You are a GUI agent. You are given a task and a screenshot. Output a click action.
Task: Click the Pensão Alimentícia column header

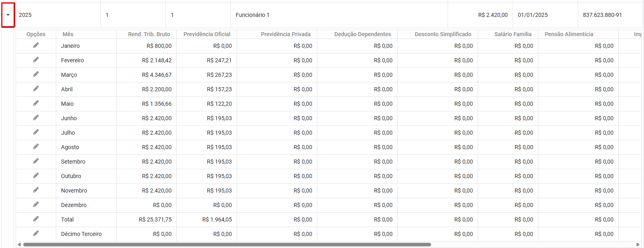tap(568, 34)
